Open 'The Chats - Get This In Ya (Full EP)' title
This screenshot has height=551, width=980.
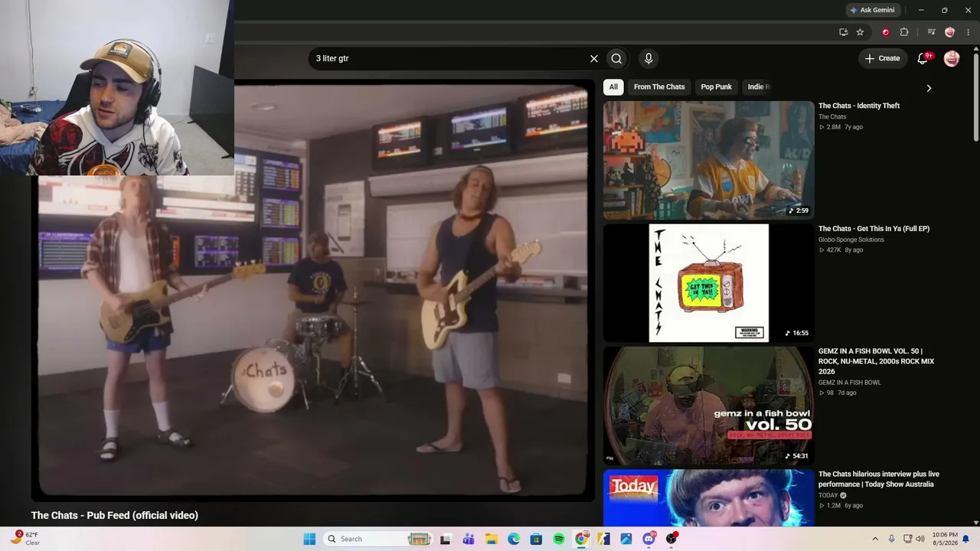[874, 229]
